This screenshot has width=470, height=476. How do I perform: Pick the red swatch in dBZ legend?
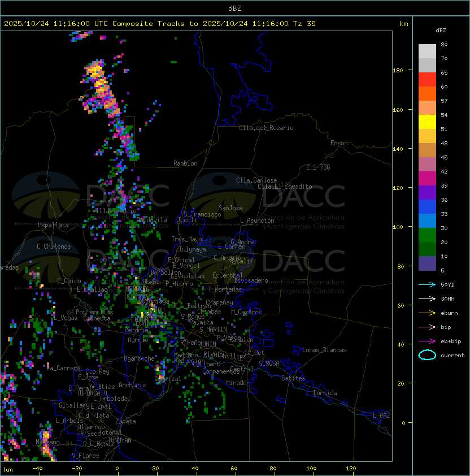click(427, 80)
